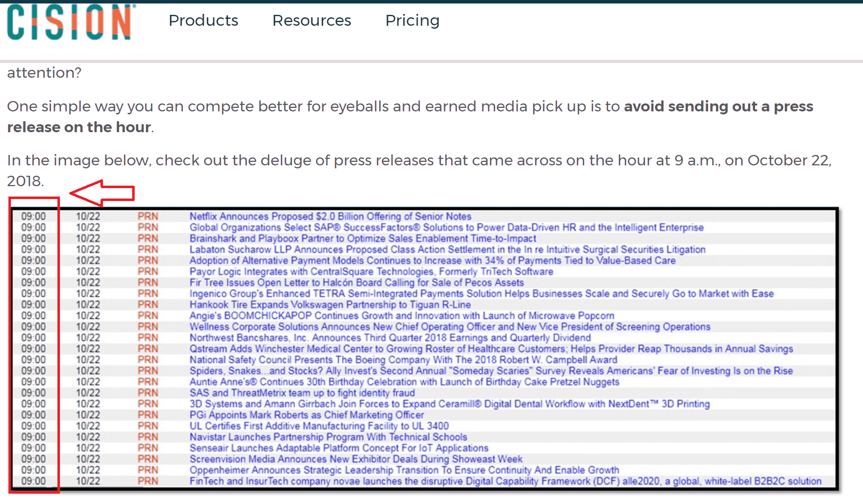The image size is (863, 504).
Task: Click the 09:00 time in the FinTech row
Action: coord(33,481)
